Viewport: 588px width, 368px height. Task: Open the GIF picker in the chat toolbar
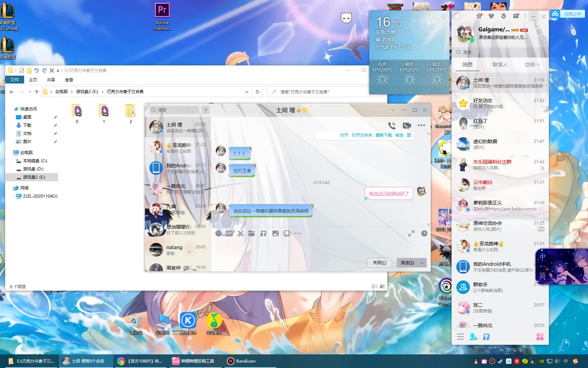[x=229, y=233]
